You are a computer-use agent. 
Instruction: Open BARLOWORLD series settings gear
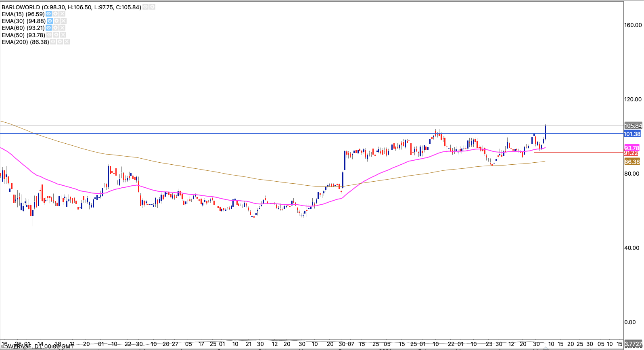(152, 7)
